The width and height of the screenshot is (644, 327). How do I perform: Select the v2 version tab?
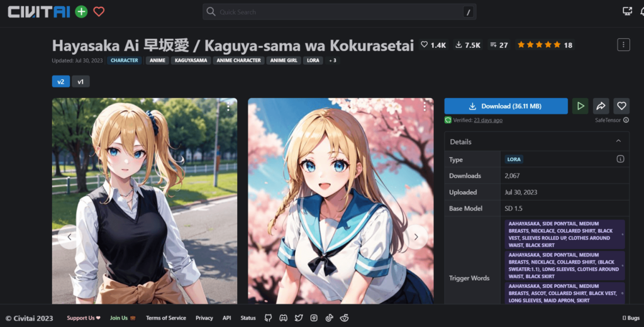pyautogui.click(x=61, y=82)
